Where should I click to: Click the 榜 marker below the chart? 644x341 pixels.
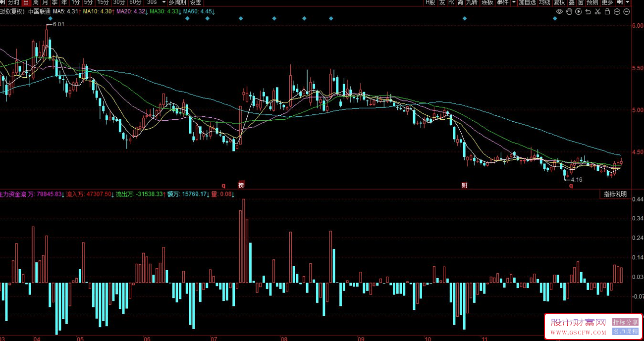tap(241, 186)
